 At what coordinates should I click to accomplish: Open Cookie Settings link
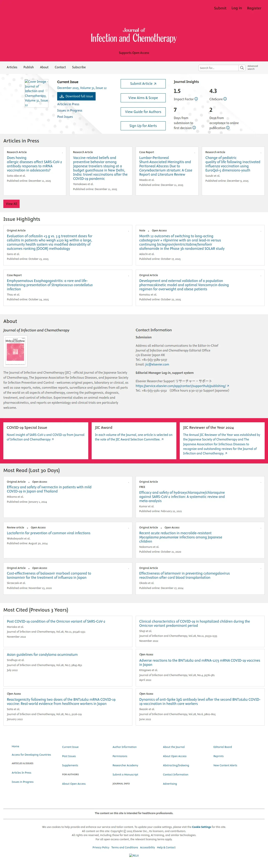tap(201, 827)
